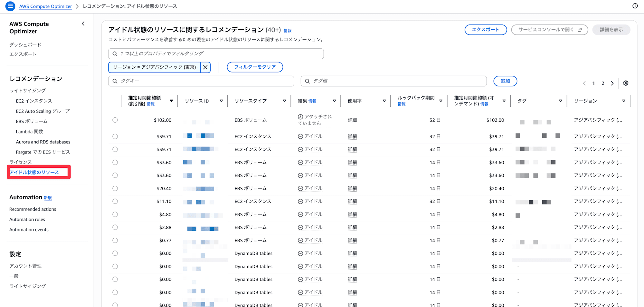The image size is (644, 307).
Task: Go to next page arrow
Action: point(612,83)
